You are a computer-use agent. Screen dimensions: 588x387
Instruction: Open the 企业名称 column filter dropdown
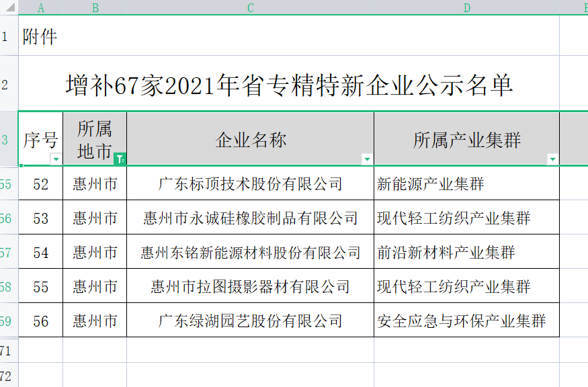point(367,159)
